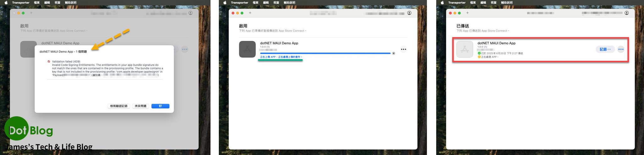Image resolution: width=644 pixels, height=155 pixels.
Task: Open the more options ellipsis beside uploading app
Action: (403, 49)
